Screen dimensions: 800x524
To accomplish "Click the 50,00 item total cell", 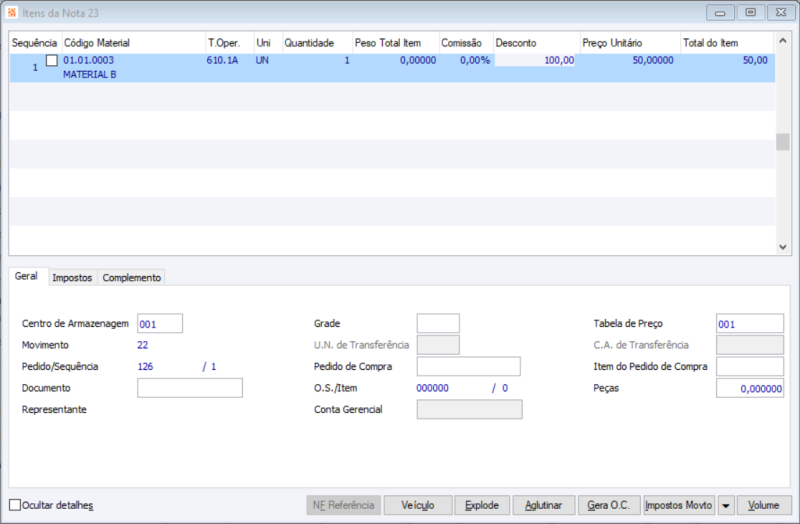I will (755, 60).
